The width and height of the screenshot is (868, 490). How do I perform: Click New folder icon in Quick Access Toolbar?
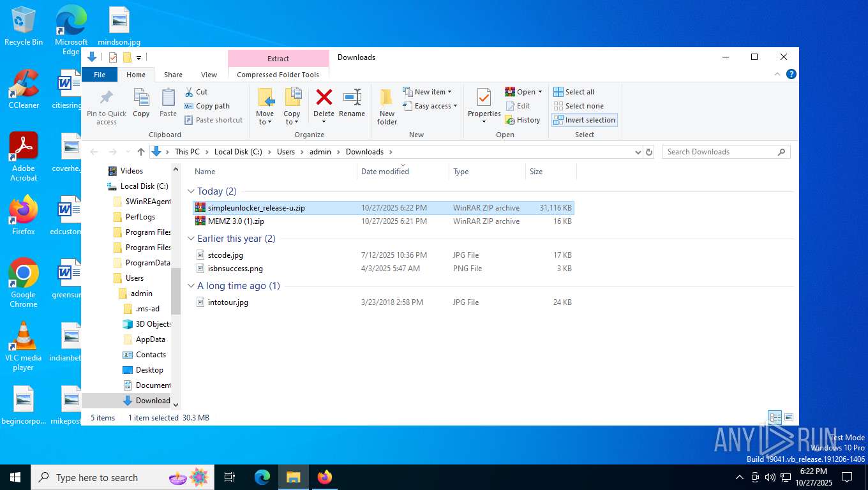pos(127,57)
